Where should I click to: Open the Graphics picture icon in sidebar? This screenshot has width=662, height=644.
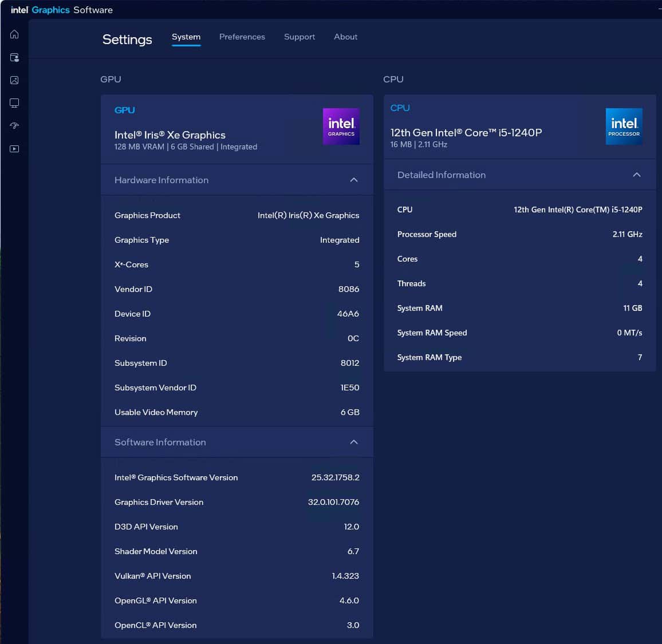coord(14,80)
